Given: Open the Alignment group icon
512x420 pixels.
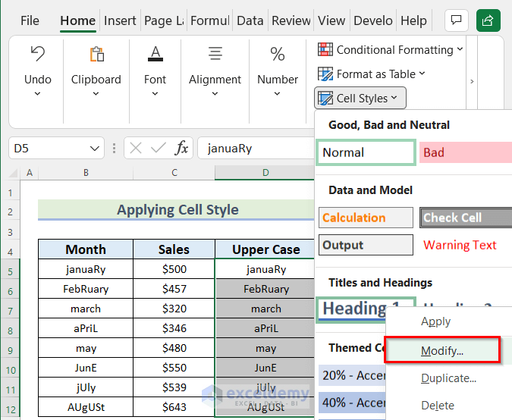Looking at the screenshot, I should coord(215,55).
